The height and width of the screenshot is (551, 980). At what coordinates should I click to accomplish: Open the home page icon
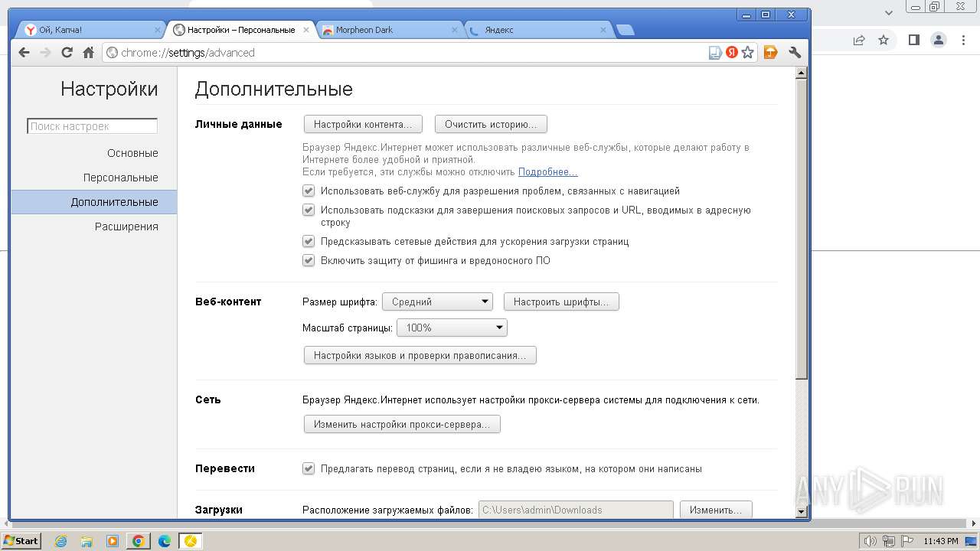88,53
